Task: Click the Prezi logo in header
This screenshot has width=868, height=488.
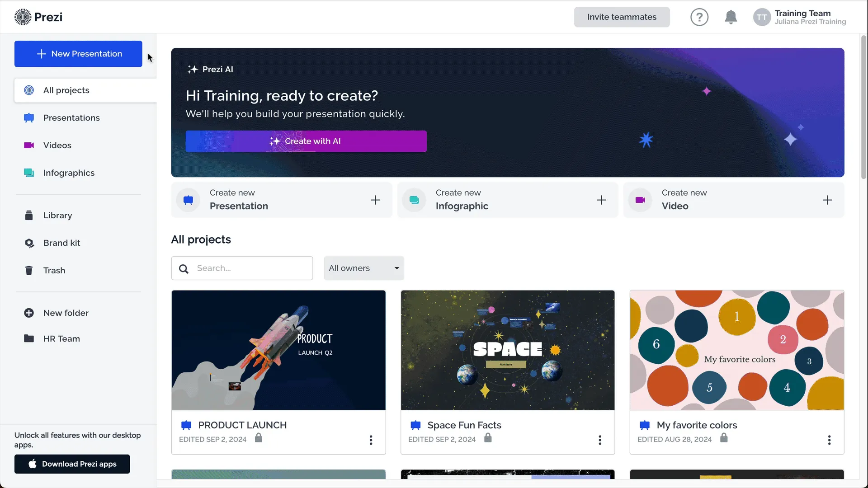Action: coord(38,17)
